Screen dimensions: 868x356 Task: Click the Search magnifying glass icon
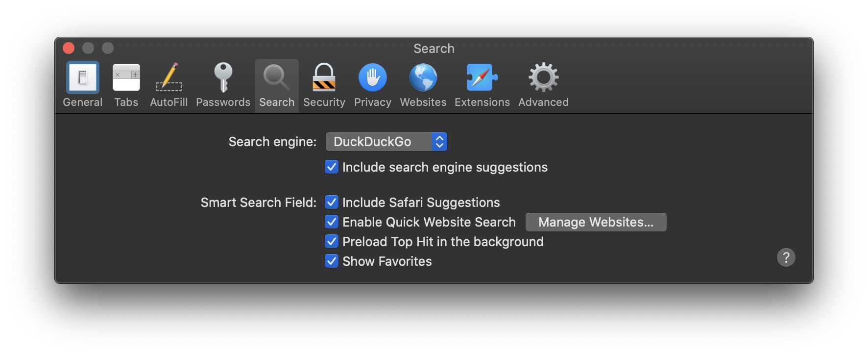277,77
